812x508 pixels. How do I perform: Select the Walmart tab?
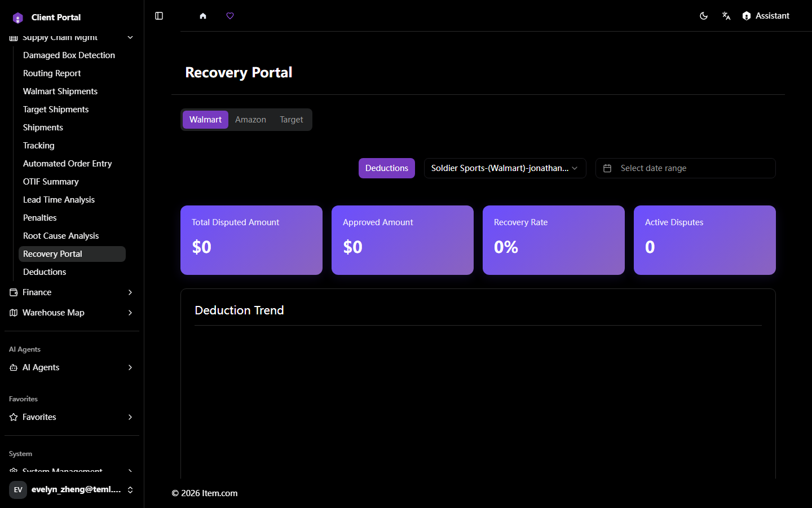point(205,120)
